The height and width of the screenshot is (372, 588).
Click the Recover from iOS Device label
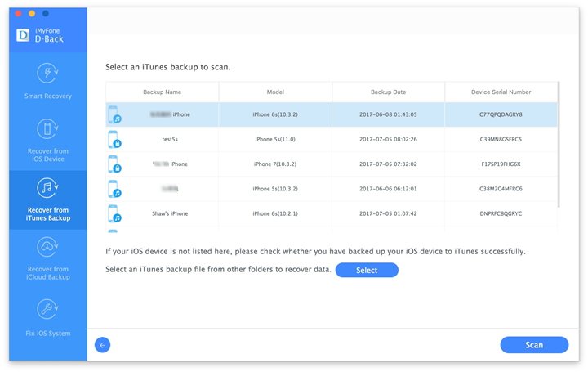tap(48, 155)
